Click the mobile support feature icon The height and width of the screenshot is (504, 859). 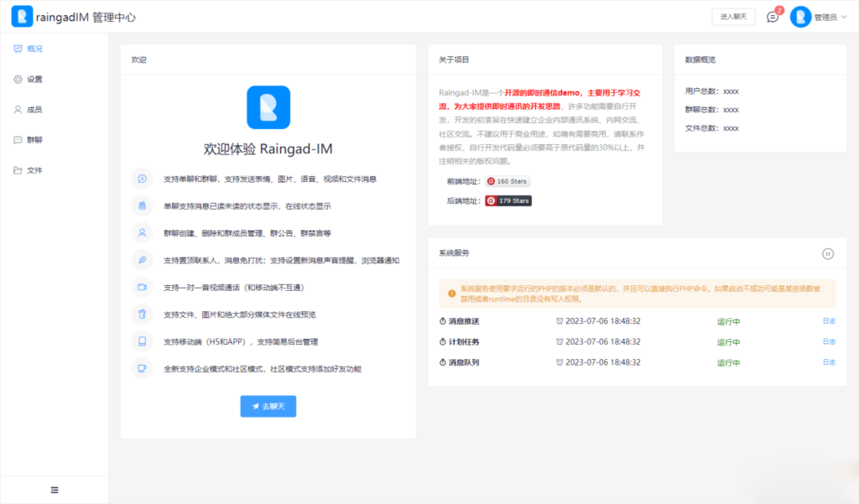141,341
